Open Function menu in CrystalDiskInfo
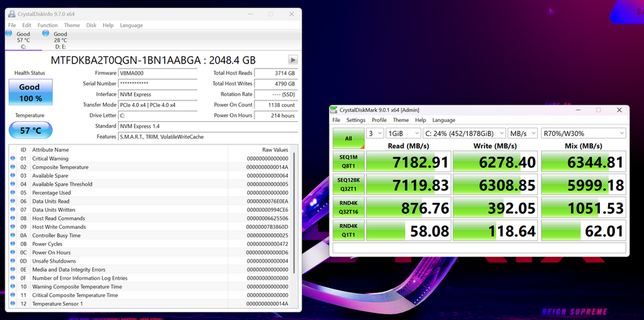 point(48,25)
